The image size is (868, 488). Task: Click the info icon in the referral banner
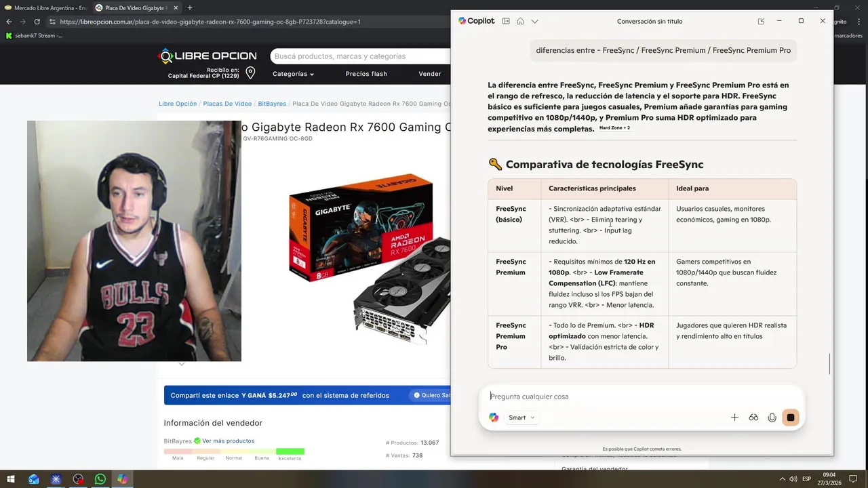pos(417,395)
